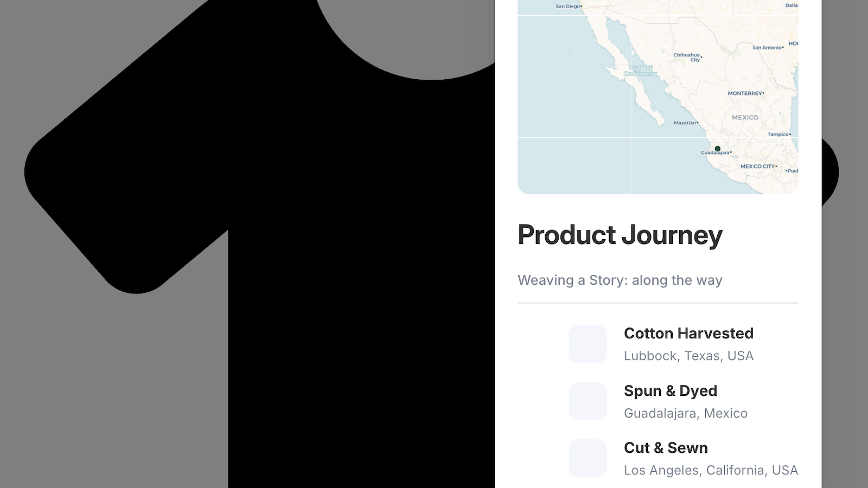The image size is (868, 488).
Task: Open the Product Journey section heading
Action: tap(620, 235)
